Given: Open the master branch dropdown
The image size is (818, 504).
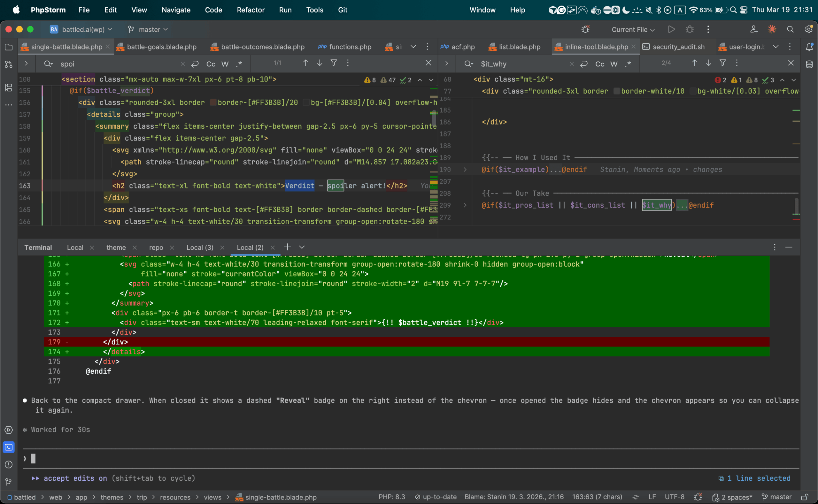Looking at the screenshot, I should (x=148, y=29).
